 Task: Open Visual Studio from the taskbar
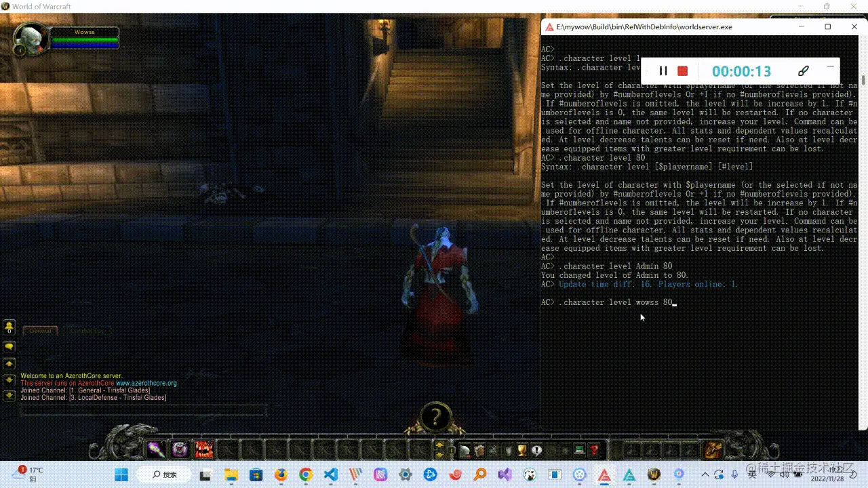505,474
